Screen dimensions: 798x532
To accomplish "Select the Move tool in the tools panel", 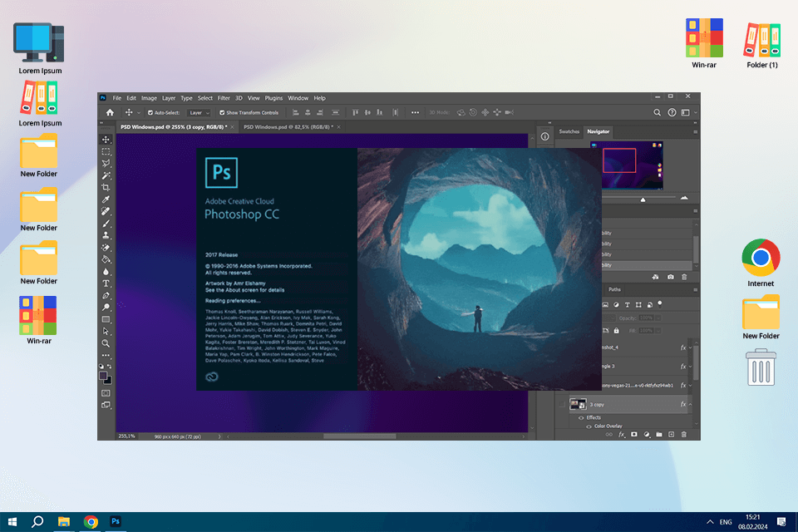I will (106, 140).
